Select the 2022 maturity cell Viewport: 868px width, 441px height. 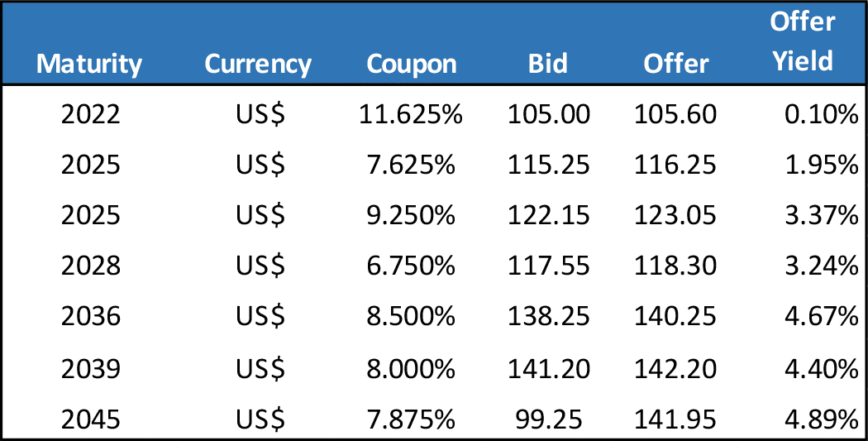click(90, 115)
